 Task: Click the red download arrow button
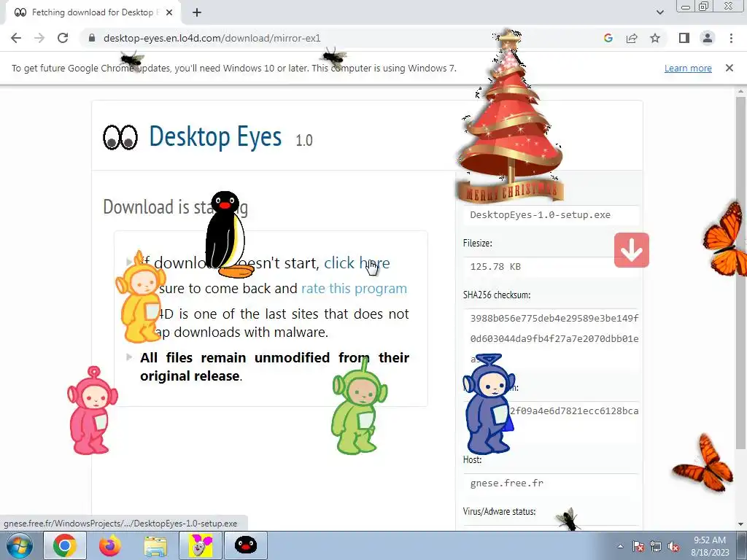tap(632, 250)
